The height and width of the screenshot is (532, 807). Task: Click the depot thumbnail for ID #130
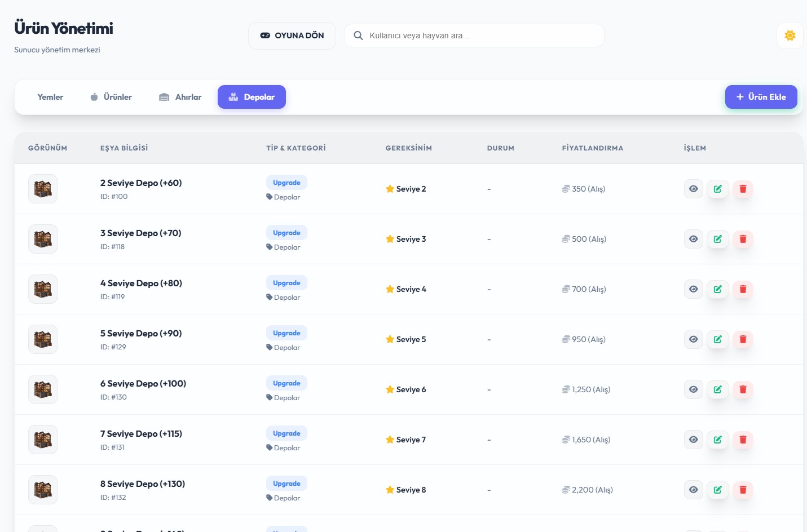point(43,389)
